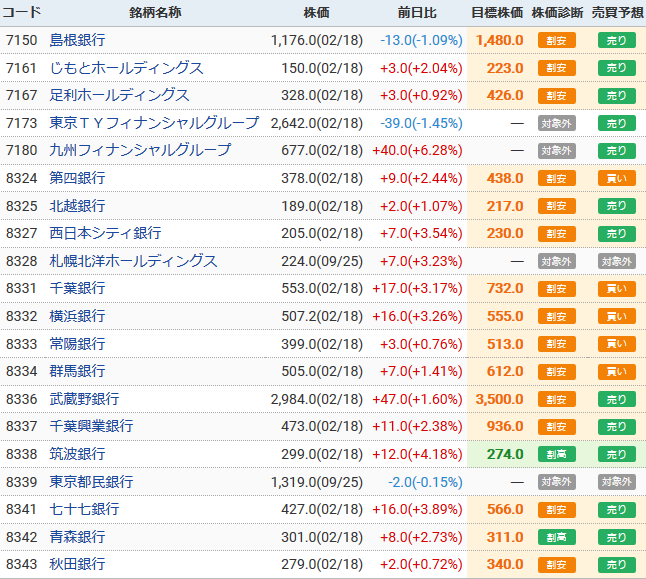Screen dimensions: 646x579
Task: Open the 七十七銀行 stock link
Action: click(x=84, y=509)
